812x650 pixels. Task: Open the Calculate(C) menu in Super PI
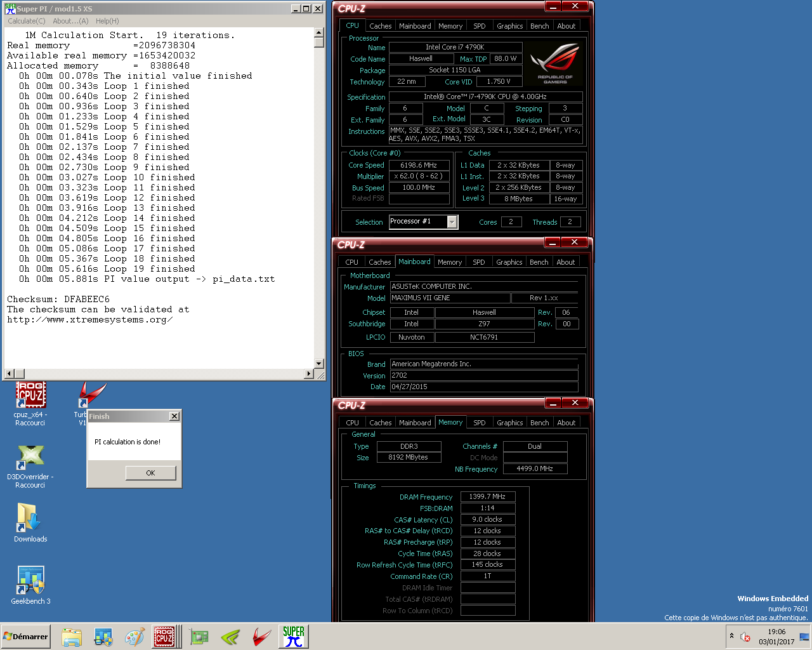tap(27, 21)
